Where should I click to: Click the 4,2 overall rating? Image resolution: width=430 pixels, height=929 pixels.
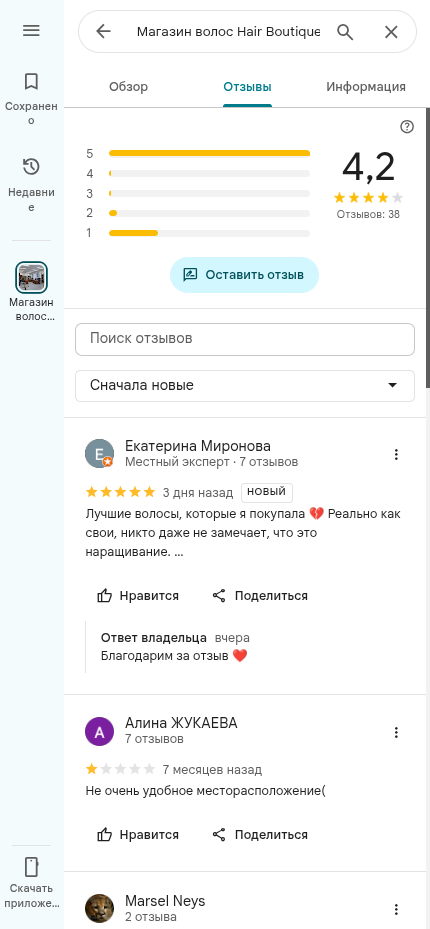point(368,168)
